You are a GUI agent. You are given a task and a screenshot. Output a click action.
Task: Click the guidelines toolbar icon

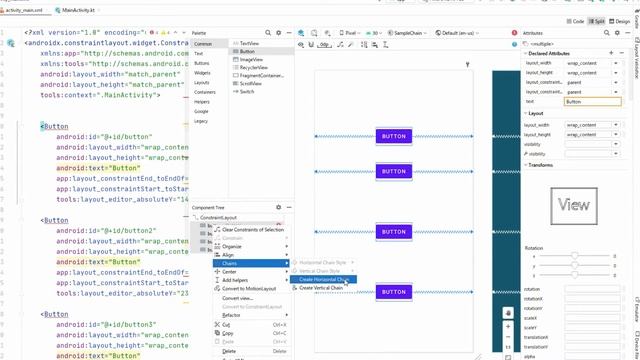(385, 45)
